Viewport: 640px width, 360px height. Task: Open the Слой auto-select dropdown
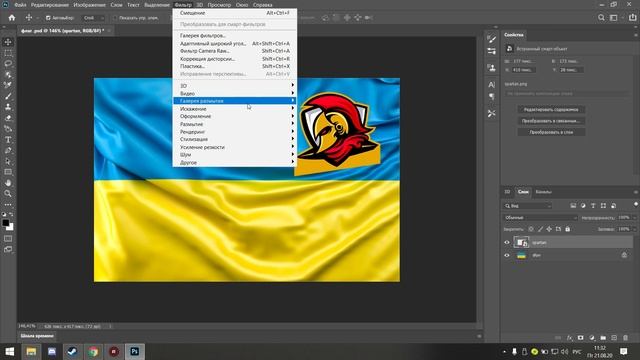(x=93, y=18)
